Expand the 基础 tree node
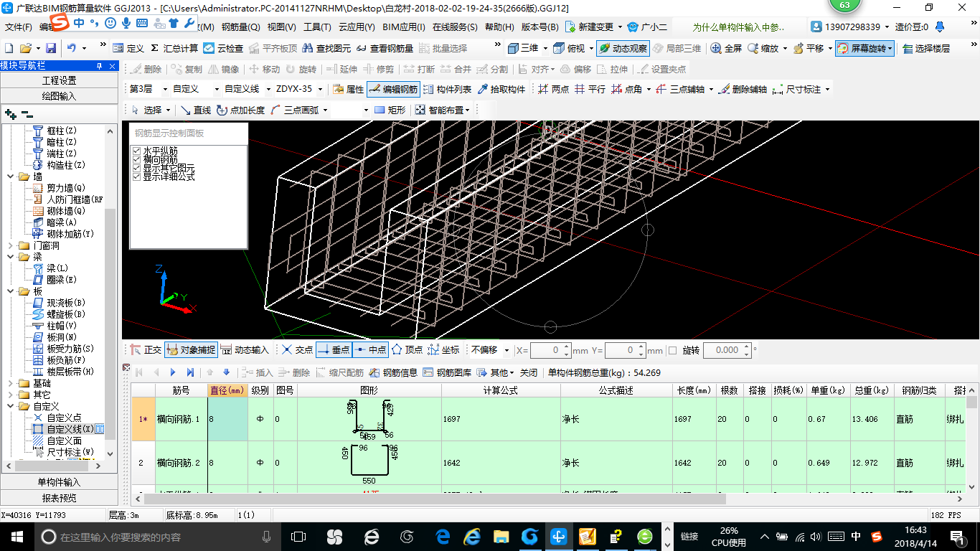This screenshot has width=980, height=551. coord(11,383)
